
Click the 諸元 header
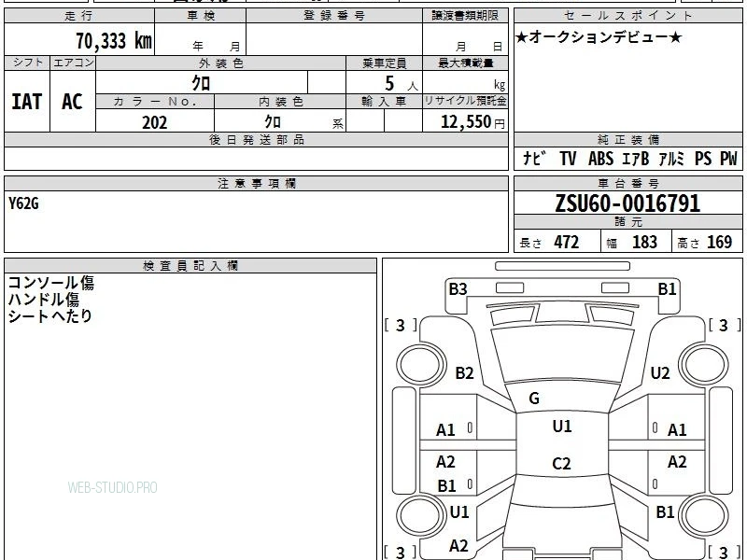[x=627, y=221]
